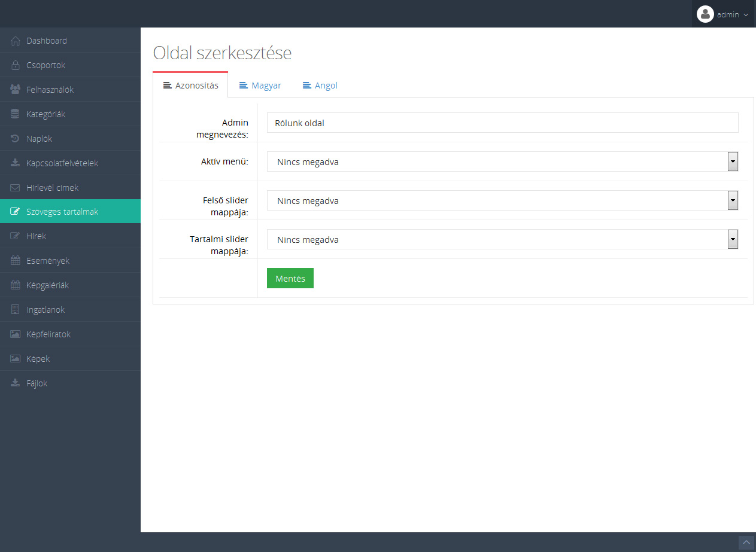
Task: Open the admin user menu
Action: (723, 14)
